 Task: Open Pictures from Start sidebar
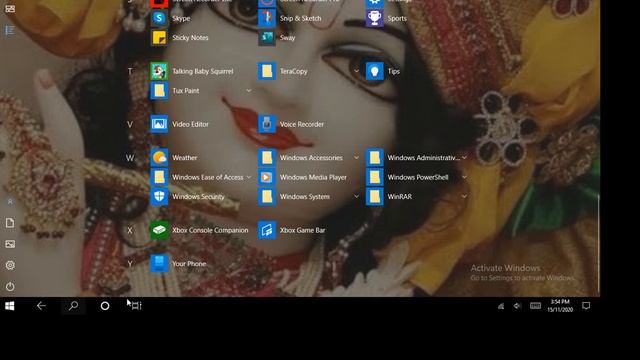10,244
